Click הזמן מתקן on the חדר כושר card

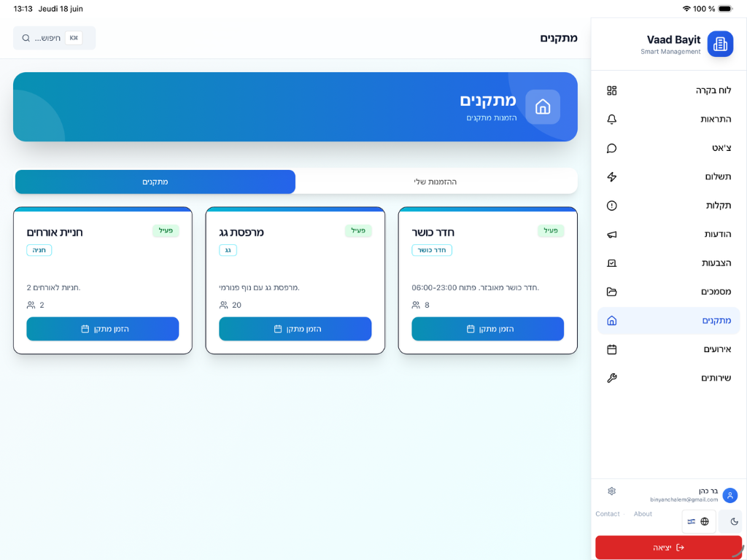(x=488, y=329)
